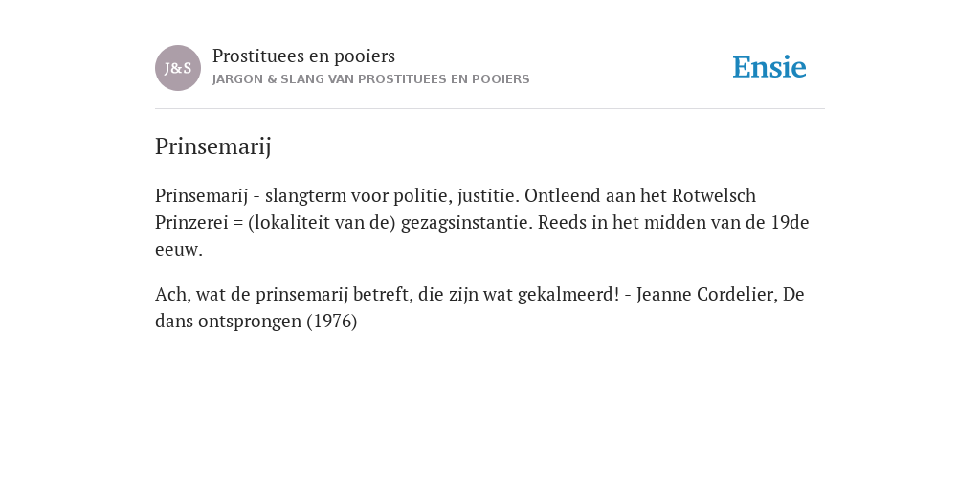Click the year '(1976)' in the citation
The image size is (980, 490).
332,322
